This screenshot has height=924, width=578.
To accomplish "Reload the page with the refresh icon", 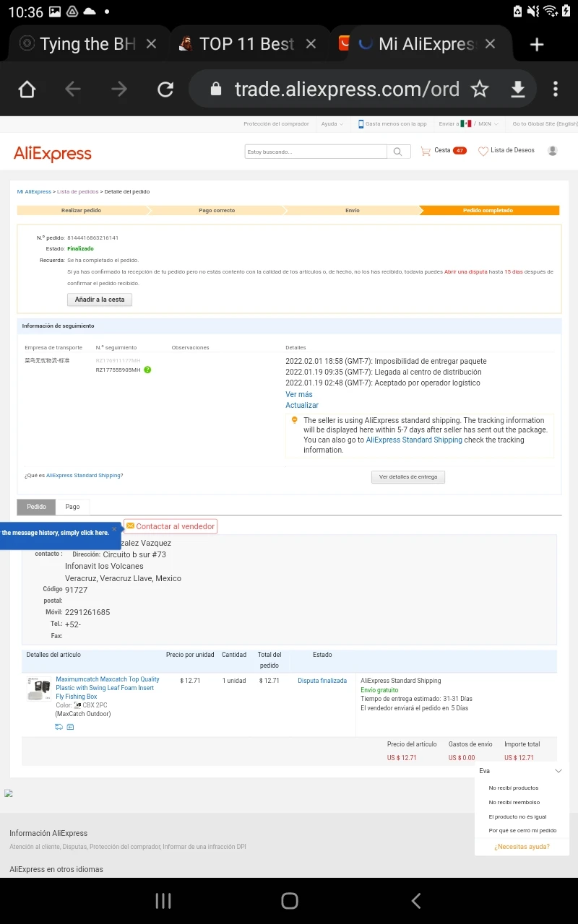I will (x=165, y=89).
